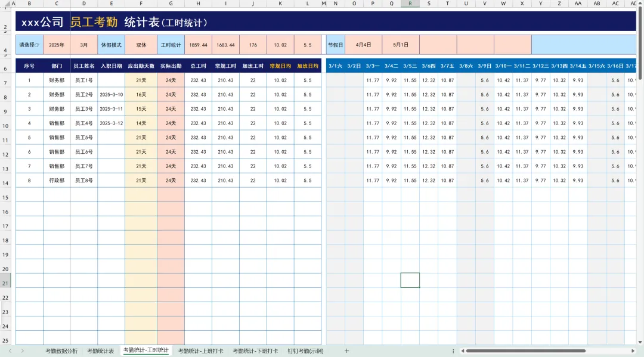This screenshot has height=357, width=644.
Task: Select the 15天 required attendance cell
Action: pos(141,108)
